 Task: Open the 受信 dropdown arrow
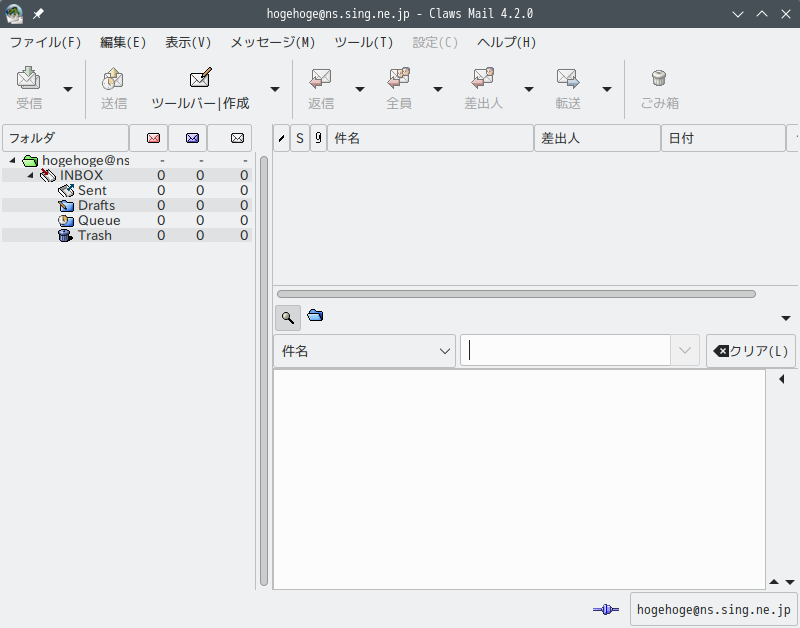(x=68, y=89)
